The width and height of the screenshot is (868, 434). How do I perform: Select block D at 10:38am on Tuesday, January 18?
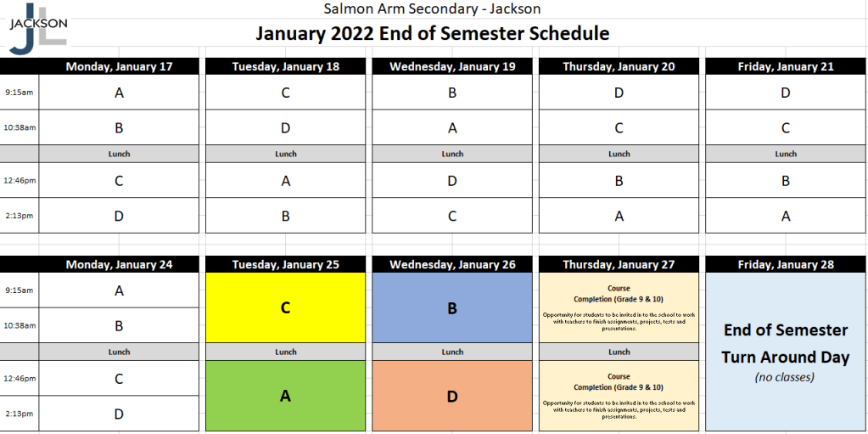pos(285,128)
